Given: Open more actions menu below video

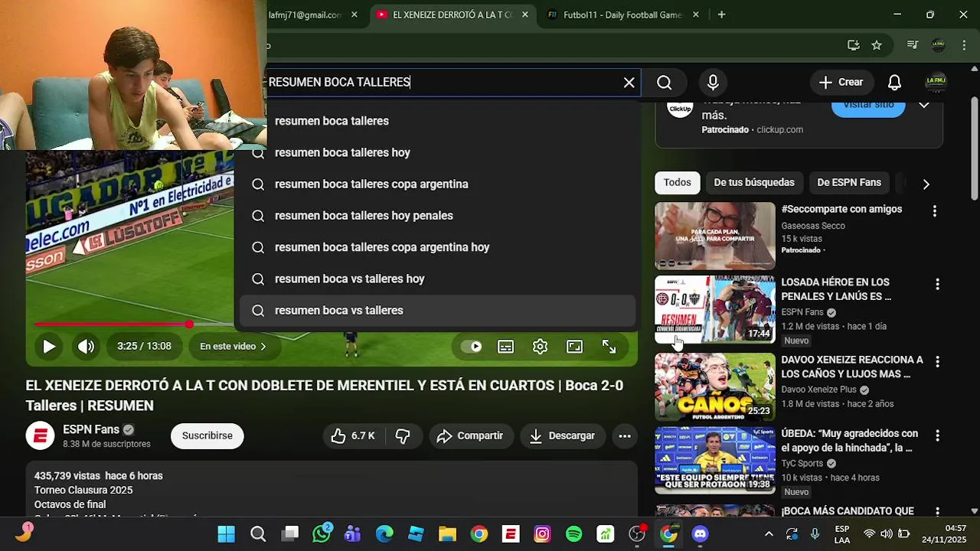Looking at the screenshot, I should (625, 436).
